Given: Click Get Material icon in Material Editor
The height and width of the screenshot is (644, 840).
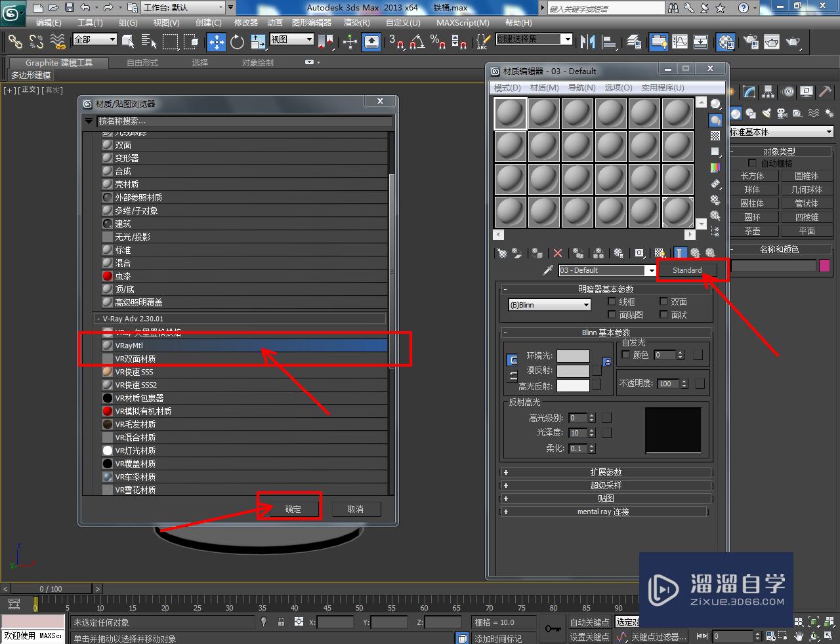Looking at the screenshot, I should (x=502, y=253).
